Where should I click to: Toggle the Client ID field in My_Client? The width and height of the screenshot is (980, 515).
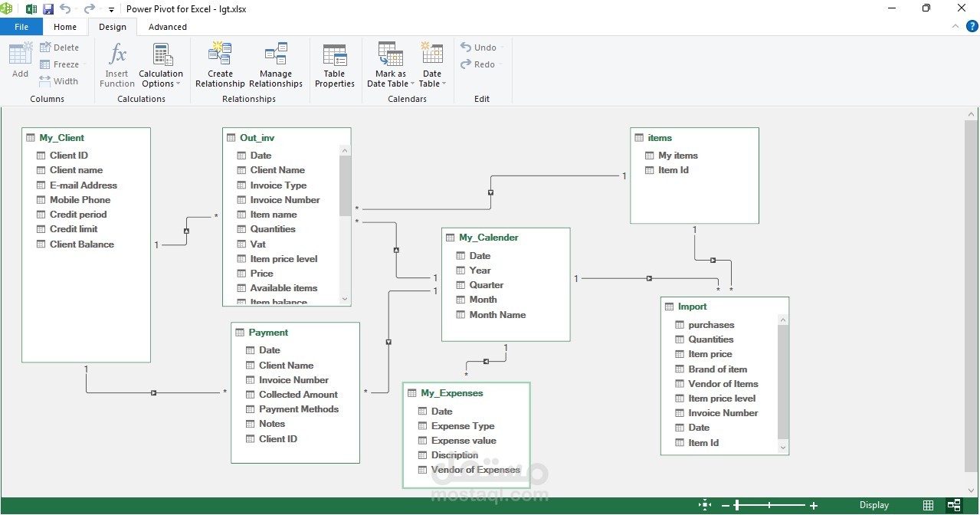coord(40,155)
